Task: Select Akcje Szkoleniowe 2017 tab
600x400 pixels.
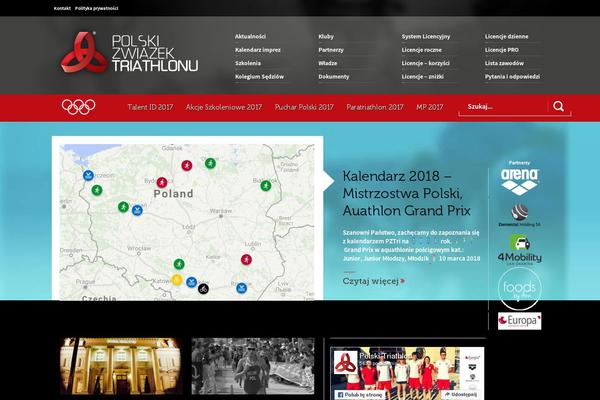Action: click(224, 107)
